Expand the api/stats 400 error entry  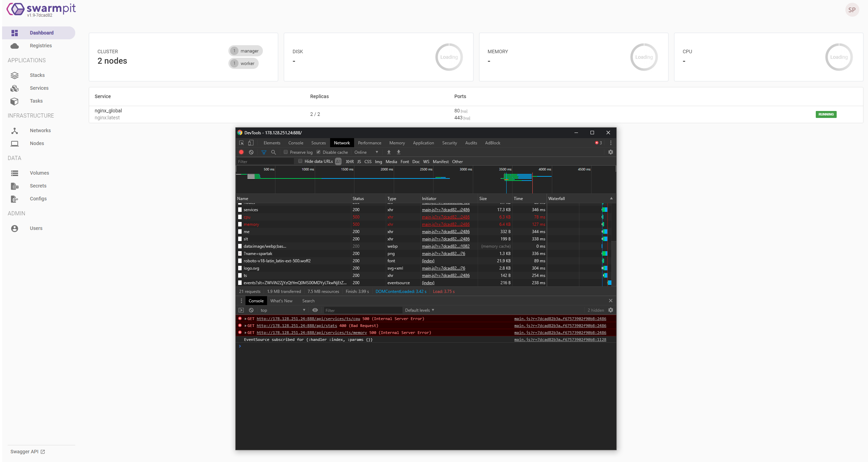245,326
